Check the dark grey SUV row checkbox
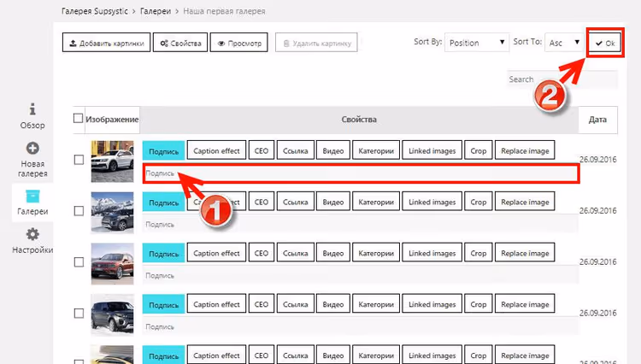Screen dimensions: 641x364 point(79,314)
